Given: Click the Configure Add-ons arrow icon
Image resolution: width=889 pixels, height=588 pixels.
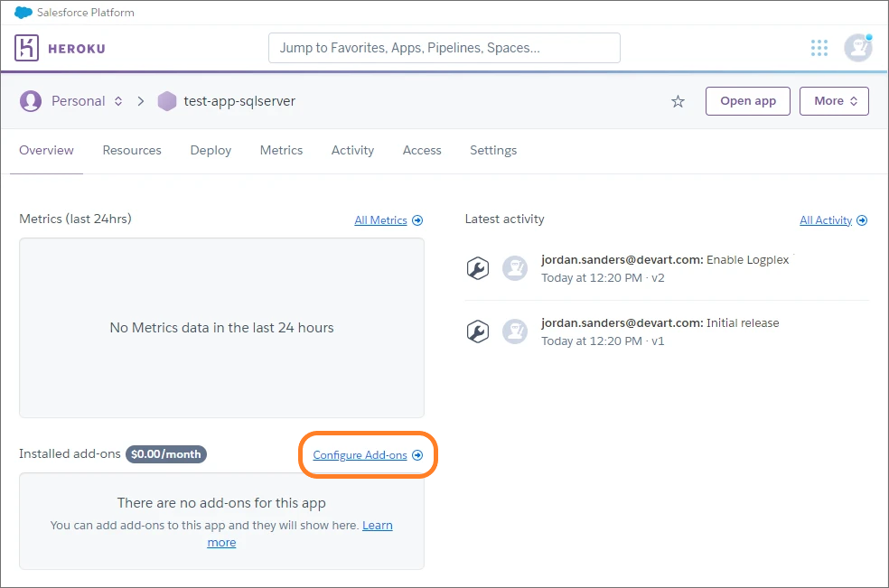Looking at the screenshot, I should click(x=418, y=455).
